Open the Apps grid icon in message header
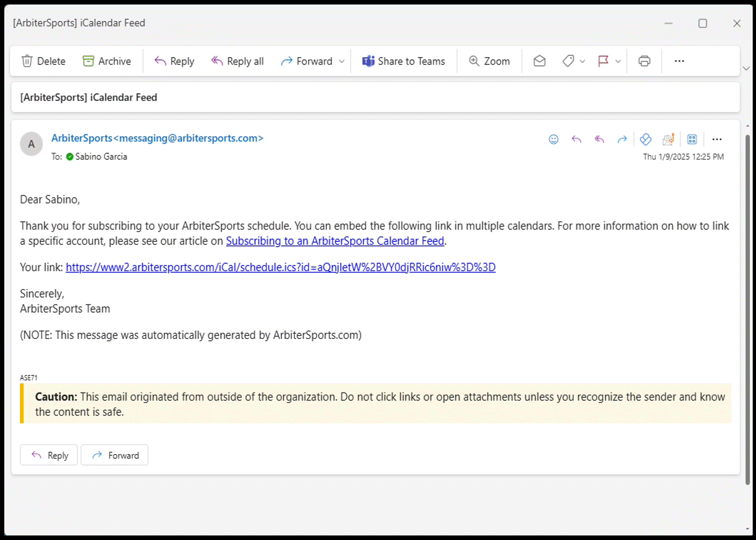 point(691,139)
